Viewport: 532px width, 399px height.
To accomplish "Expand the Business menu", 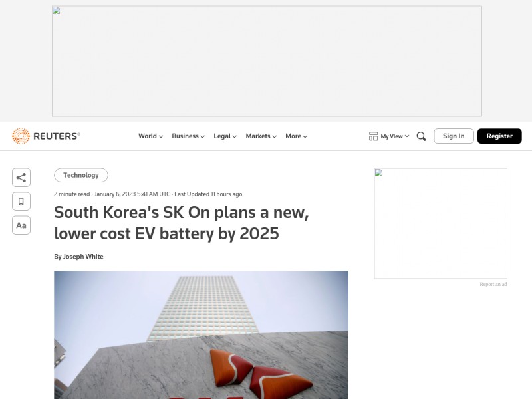I will point(188,136).
